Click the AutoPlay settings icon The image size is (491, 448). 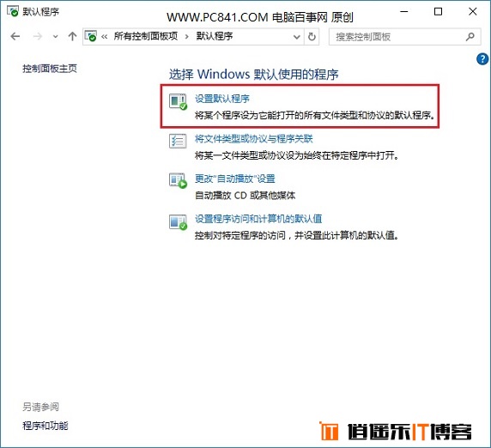coord(178,180)
